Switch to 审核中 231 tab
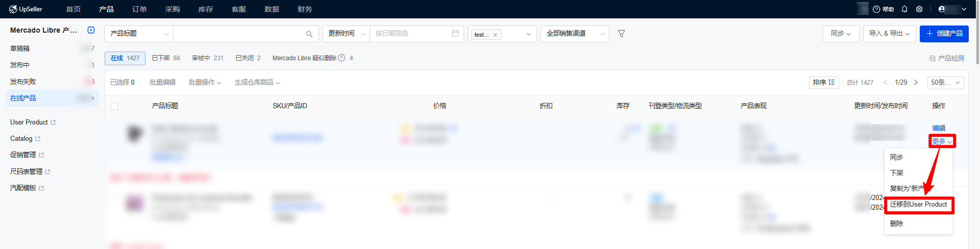The width and height of the screenshot is (980, 249). pos(208,58)
